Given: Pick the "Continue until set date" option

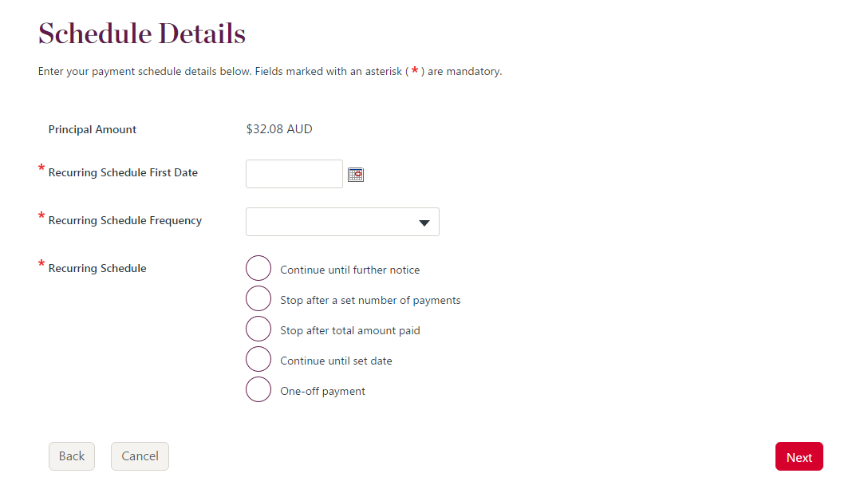Looking at the screenshot, I should point(258,359).
